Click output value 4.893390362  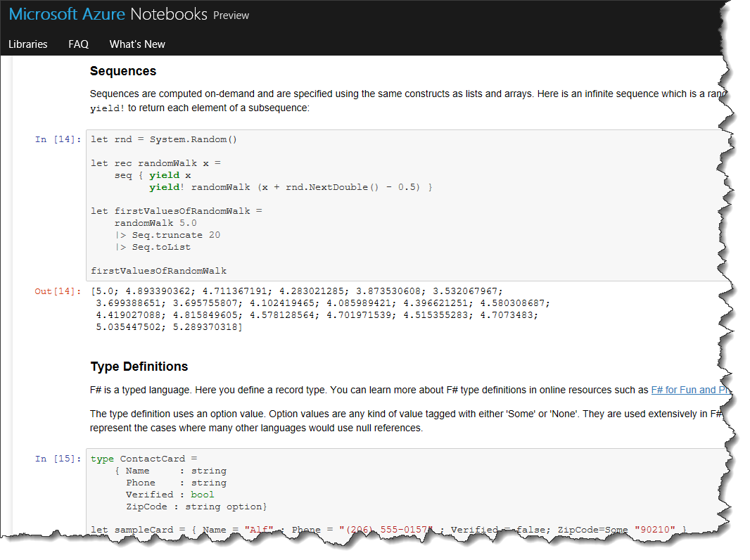click(158, 291)
